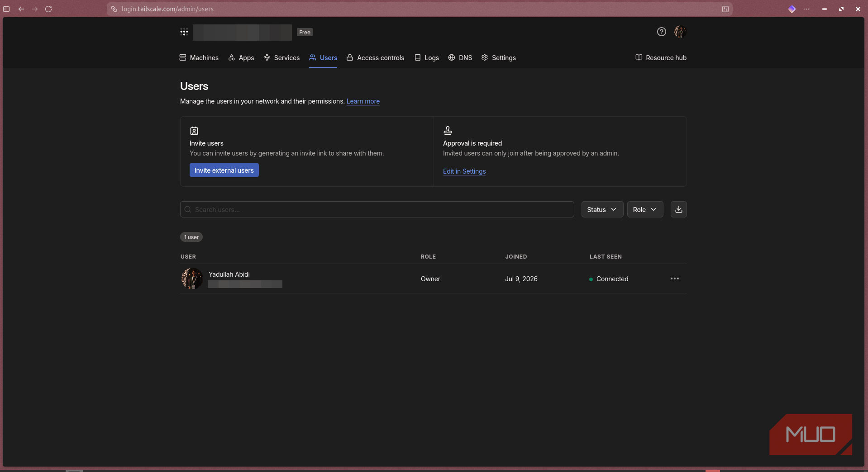Expand the Role filter dropdown
Image resolution: width=868 pixels, height=472 pixels.
coord(645,209)
